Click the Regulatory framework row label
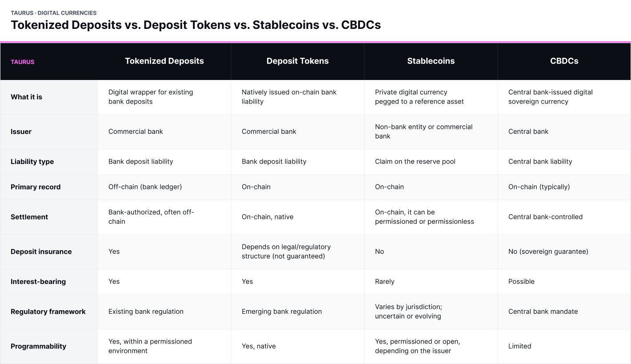Viewport: 631px width, 364px height. [48, 312]
